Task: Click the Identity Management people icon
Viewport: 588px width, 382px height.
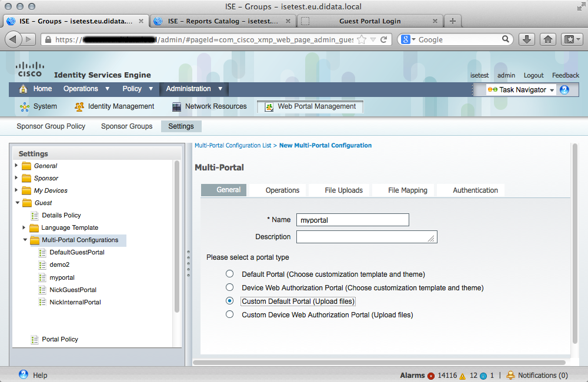Action: (79, 107)
